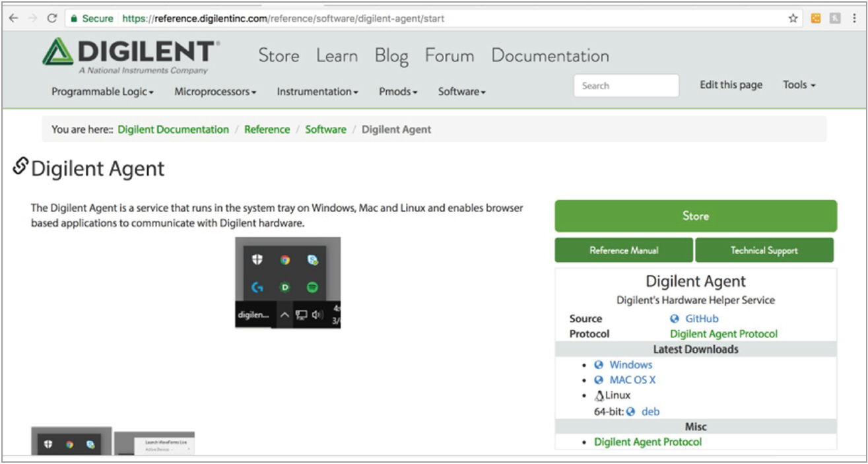Click the "64-bit:" label
The image size is (868, 464).
coord(609,412)
